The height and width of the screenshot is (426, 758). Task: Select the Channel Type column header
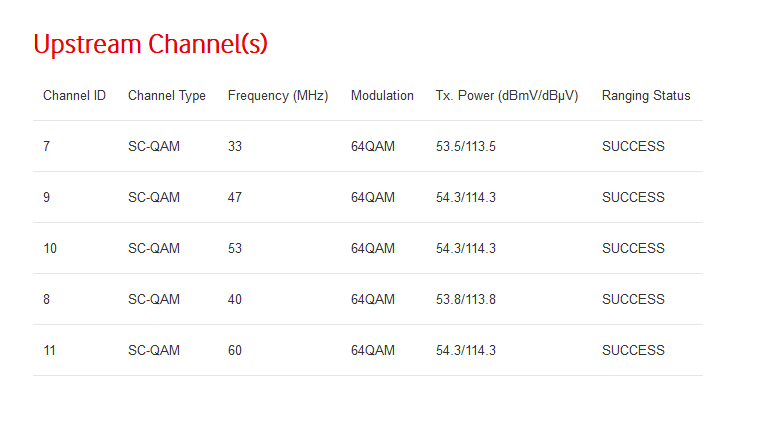point(167,96)
